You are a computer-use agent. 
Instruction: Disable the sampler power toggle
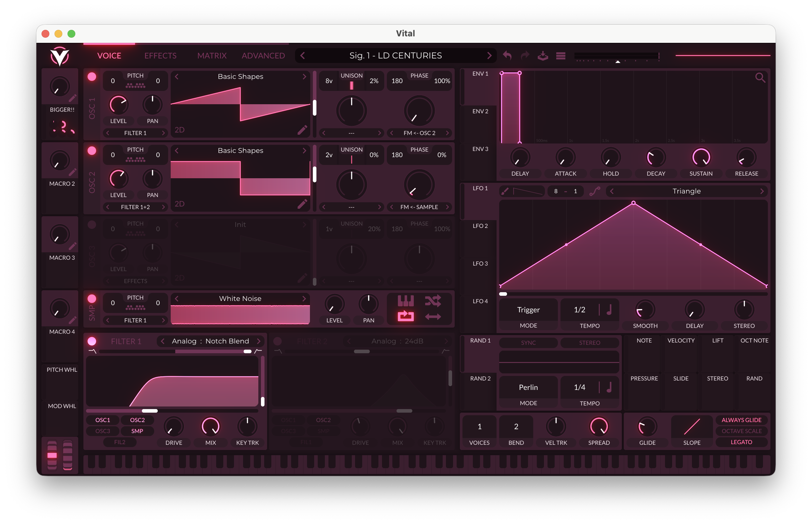[92, 299]
